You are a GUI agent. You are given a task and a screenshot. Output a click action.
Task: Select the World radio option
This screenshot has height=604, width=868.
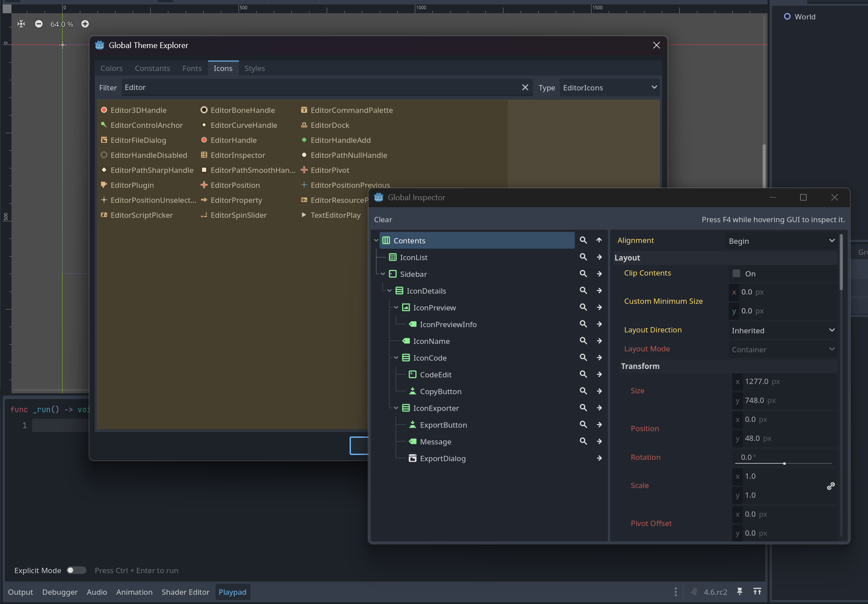coord(787,17)
